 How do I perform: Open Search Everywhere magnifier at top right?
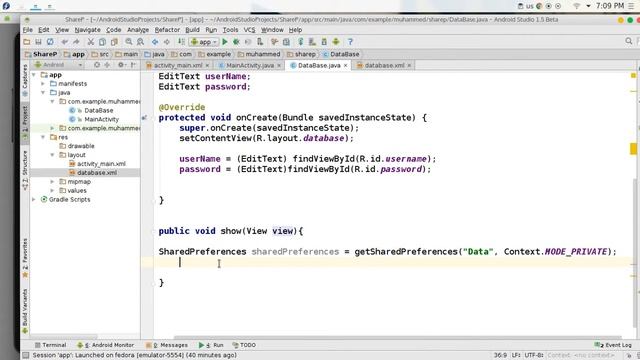click(x=629, y=41)
